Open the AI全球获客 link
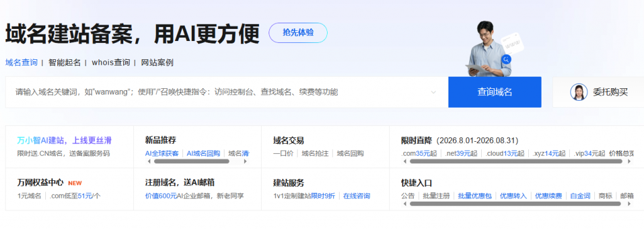644x230 pixels. (162, 154)
